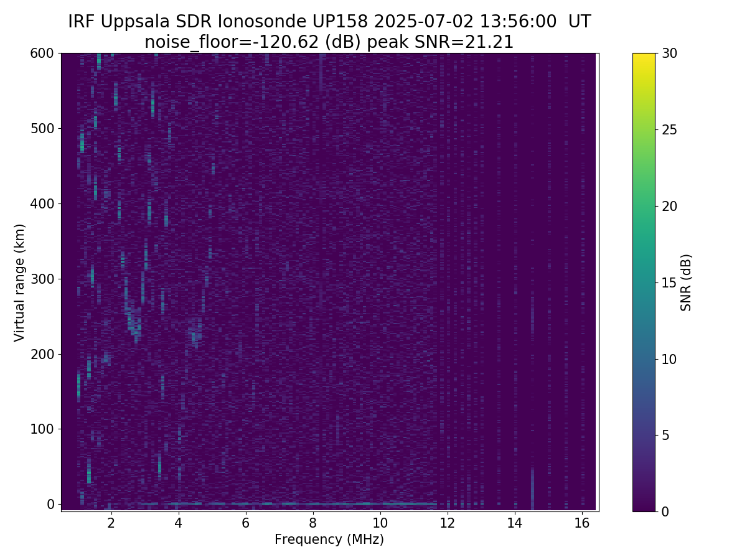Click y-axis tick label 400
The image size is (747, 560).
(x=42, y=203)
